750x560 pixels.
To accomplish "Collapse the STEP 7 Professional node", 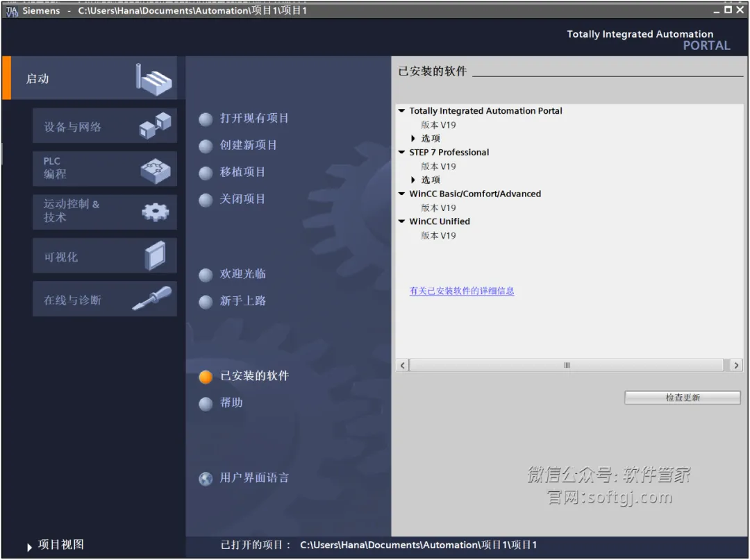I will pos(402,153).
